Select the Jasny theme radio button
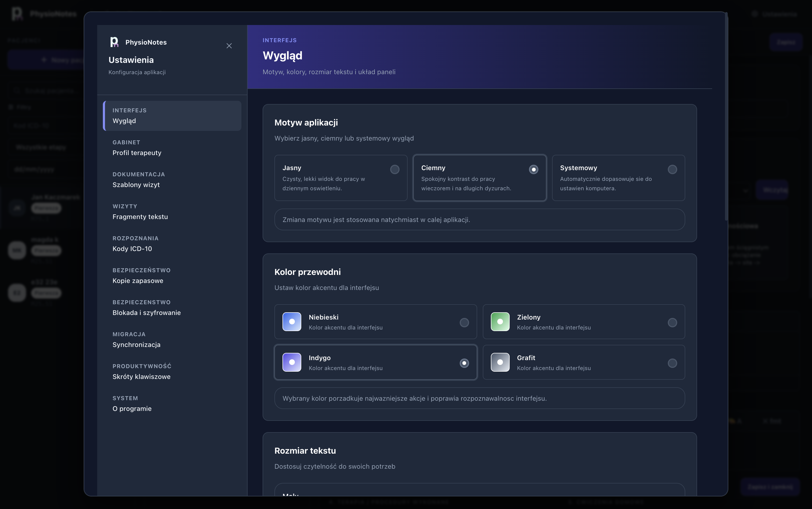The height and width of the screenshot is (509, 812). coord(394,169)
